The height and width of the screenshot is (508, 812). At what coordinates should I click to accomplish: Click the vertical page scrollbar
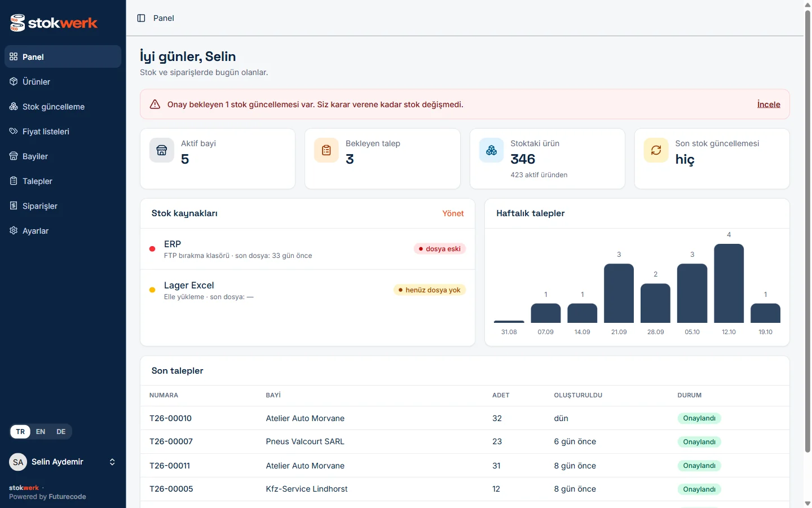click(807, 231)
